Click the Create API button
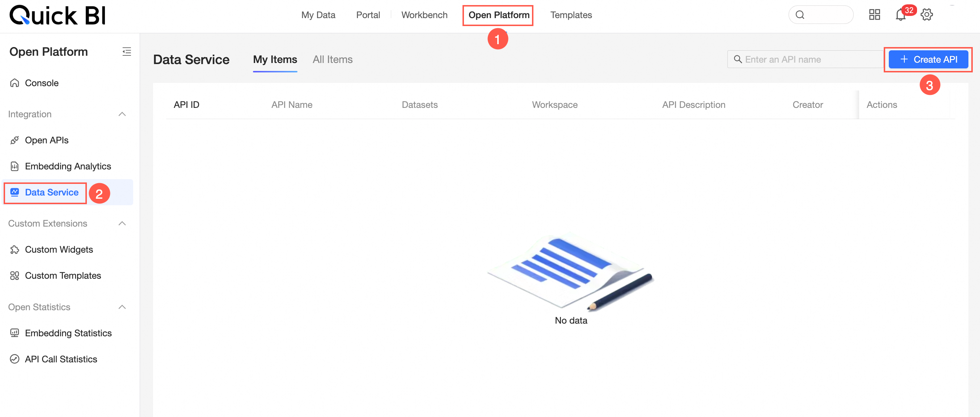 [x=928, y=59]
